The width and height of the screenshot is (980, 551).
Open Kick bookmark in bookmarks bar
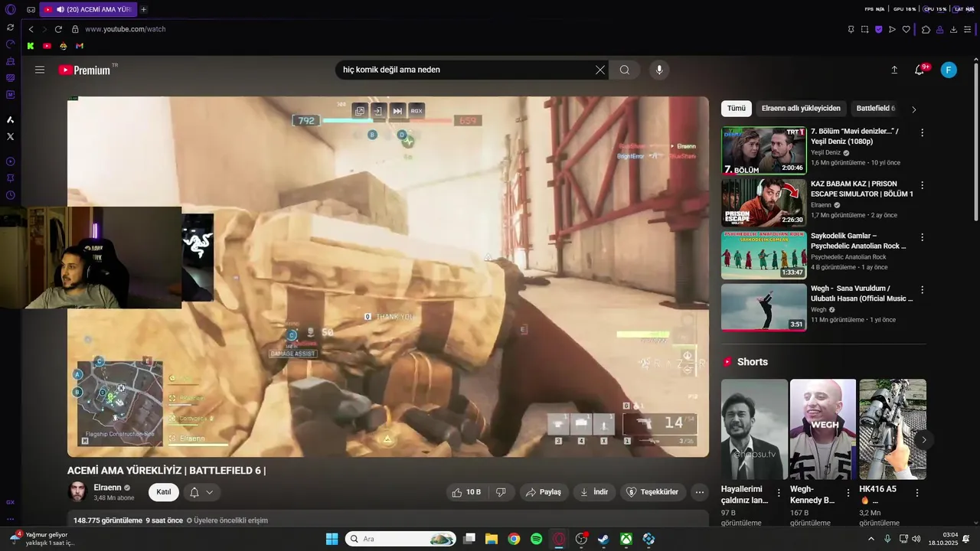pyautogui.click(x=31, y=46)
